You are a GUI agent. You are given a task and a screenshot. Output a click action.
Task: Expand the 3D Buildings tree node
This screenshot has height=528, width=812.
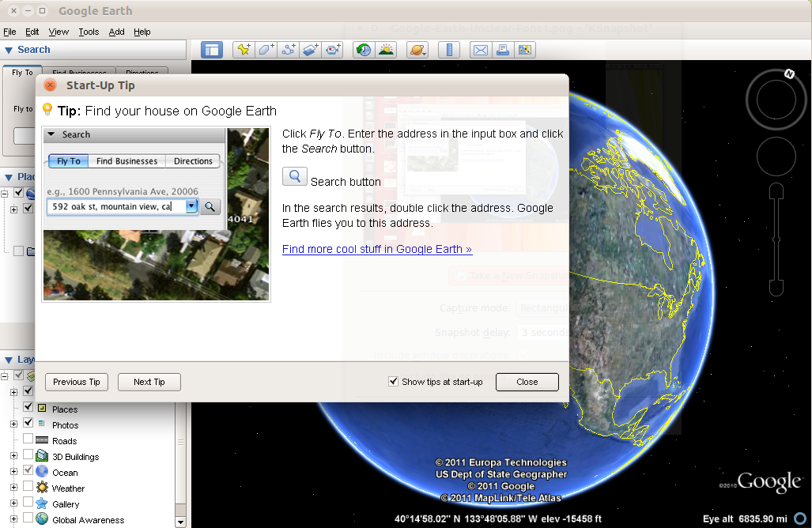(14, 456)
